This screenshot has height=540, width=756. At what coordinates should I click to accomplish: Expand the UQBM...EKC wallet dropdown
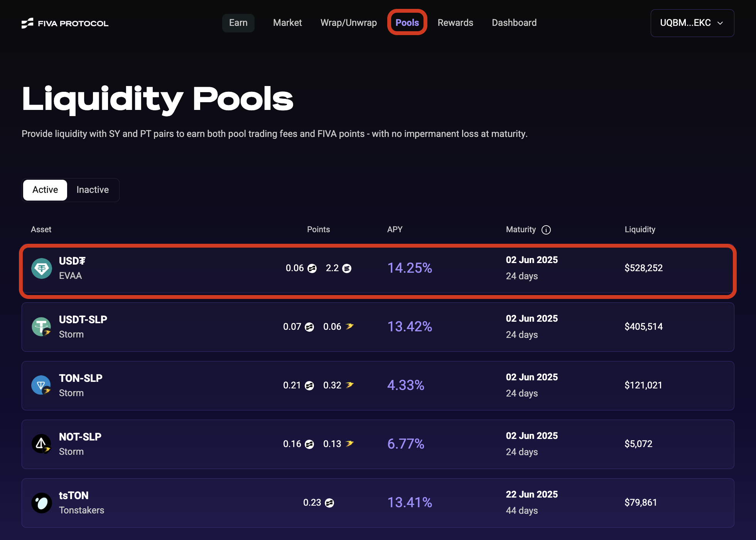[692, 23]
